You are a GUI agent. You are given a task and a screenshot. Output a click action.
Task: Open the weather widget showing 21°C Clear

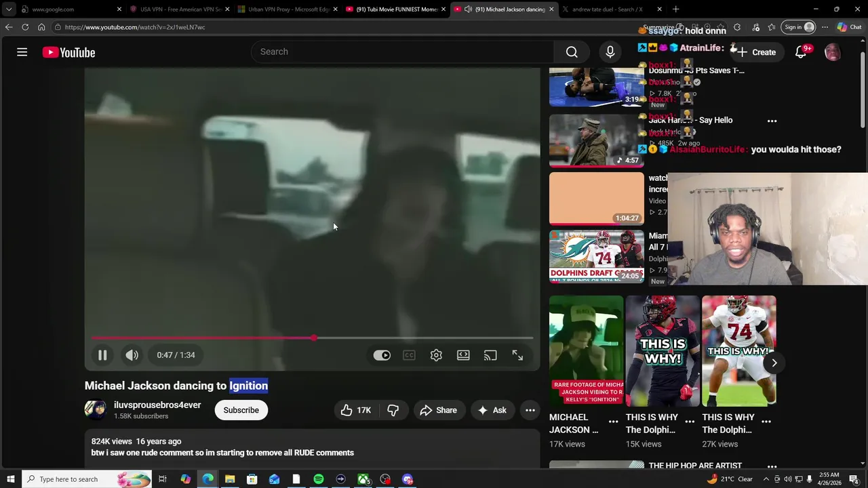tap(729, 479)
